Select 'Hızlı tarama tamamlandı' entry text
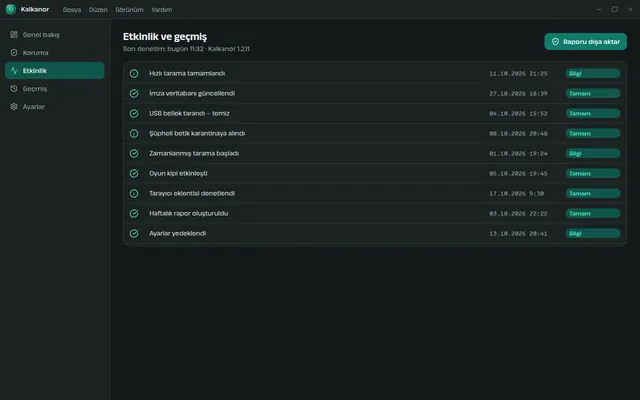The width and height of the screenshot is (640, 400). 187,73
